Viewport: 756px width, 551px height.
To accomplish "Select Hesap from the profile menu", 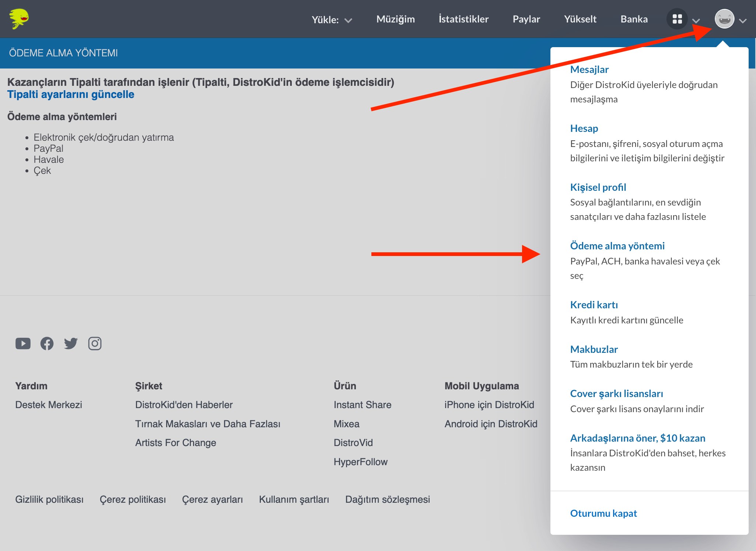I will 584,128.
